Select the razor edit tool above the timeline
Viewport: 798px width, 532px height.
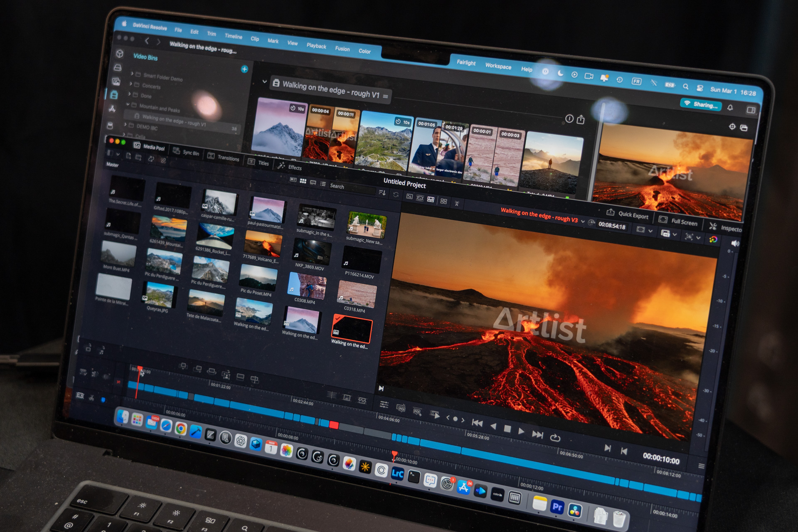[91, 398]
